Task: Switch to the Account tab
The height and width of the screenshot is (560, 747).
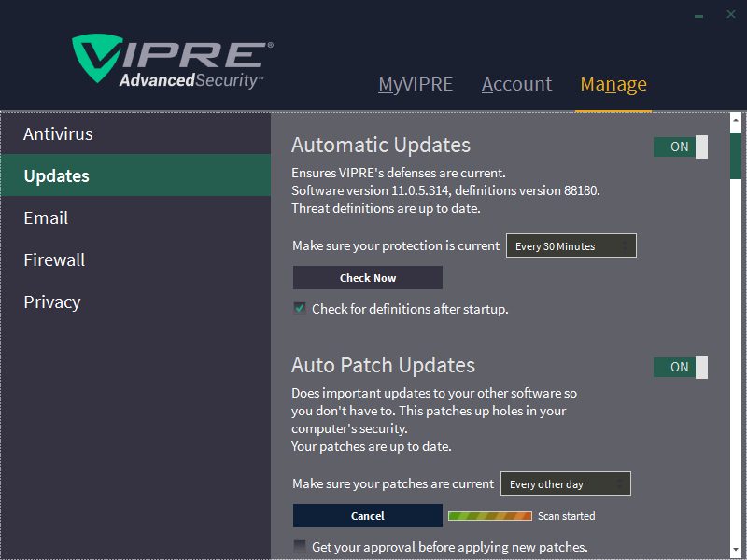Action: tap(516, 84)
